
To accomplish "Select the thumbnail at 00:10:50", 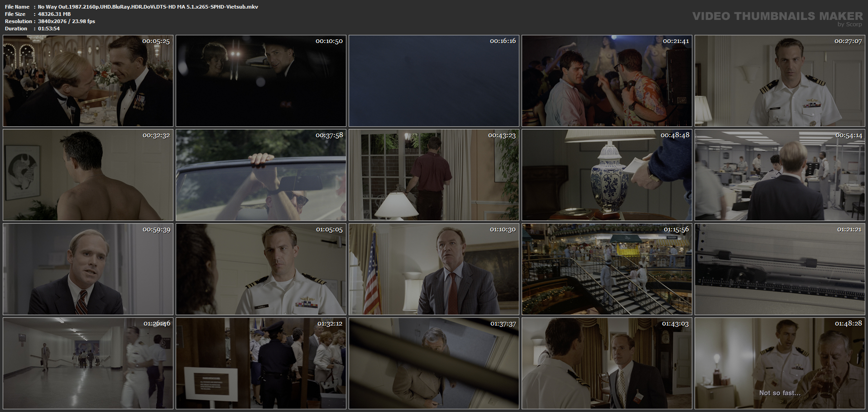I will tap(261, 81).
